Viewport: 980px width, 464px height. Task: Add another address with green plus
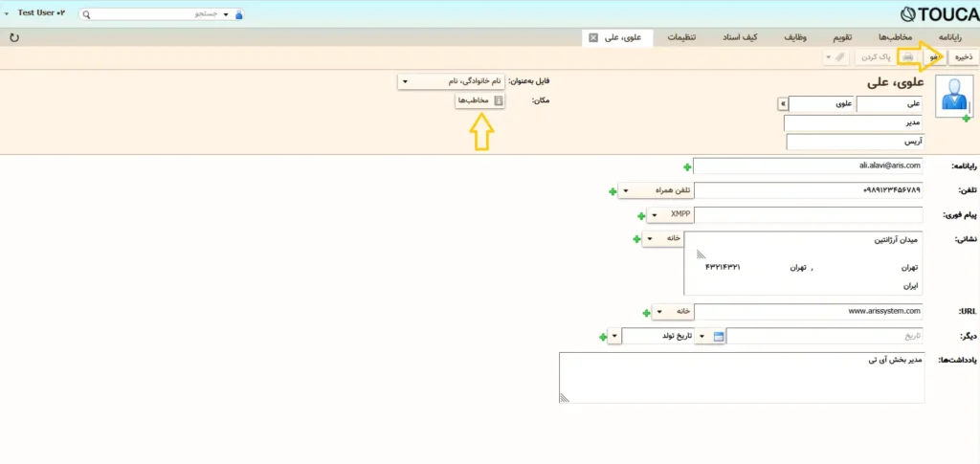tap(636, 238)
